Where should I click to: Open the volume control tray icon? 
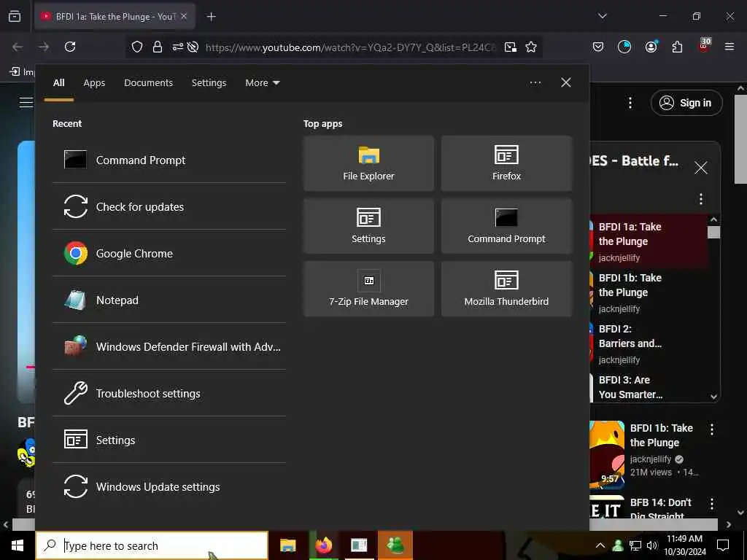652,545
